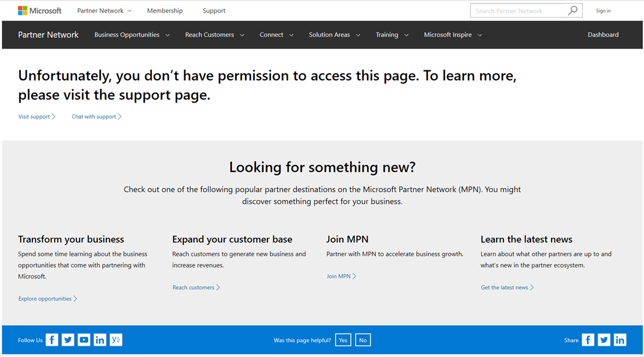Image resolution: width=644 pixels, height=357 pixels.
Task: Open Get the latest news link
Action: 507,287
